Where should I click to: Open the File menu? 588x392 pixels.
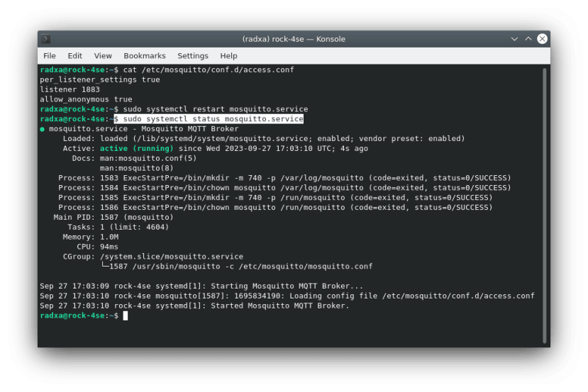(x=50, y=56)
